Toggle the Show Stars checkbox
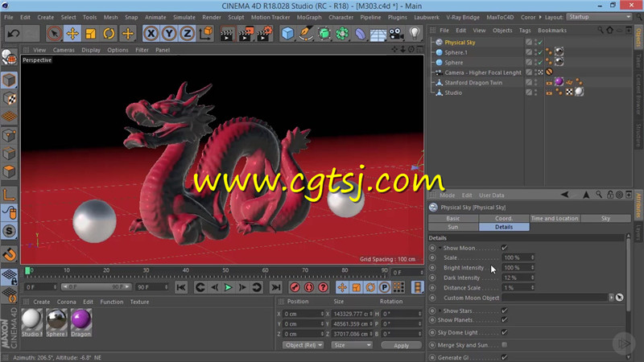This screenshot has height=362, width=644. 505,311
